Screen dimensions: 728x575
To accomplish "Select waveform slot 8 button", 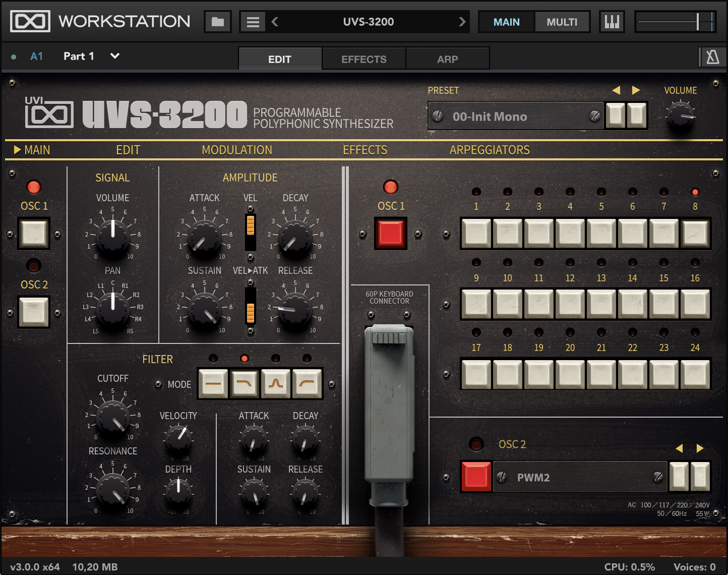I will pos(695,234).
